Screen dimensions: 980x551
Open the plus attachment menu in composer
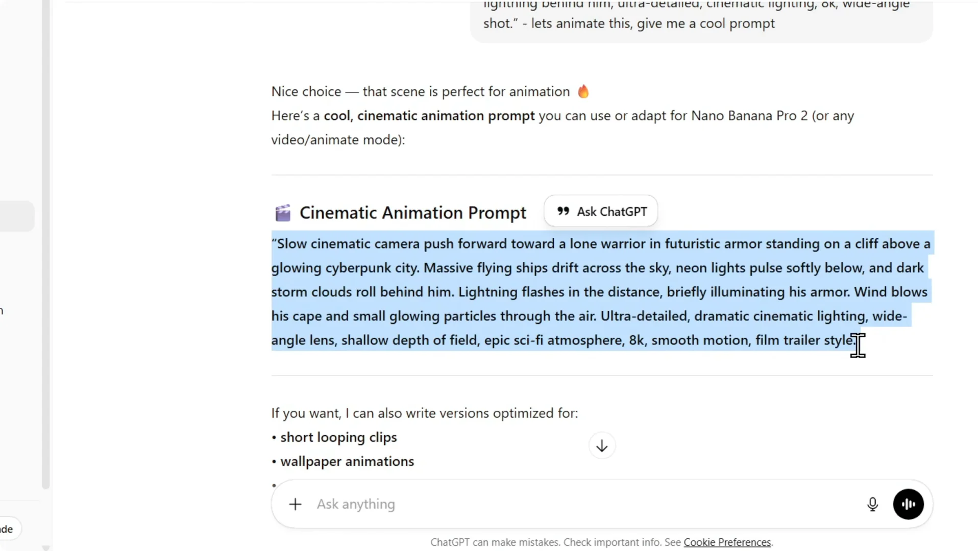coord(295,504)
